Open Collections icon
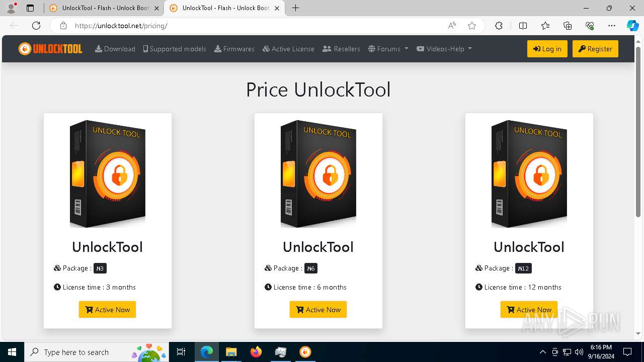The image size is (644, 362). 568,26
